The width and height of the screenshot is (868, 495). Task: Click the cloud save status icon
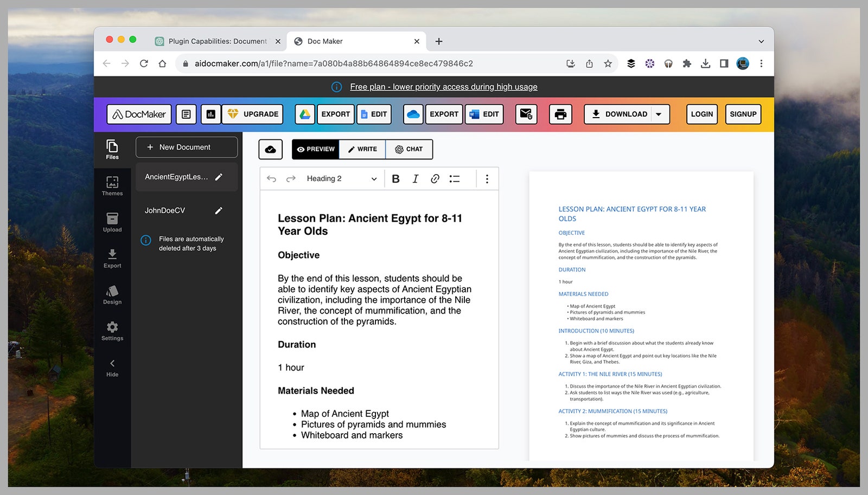pos(271,149)
